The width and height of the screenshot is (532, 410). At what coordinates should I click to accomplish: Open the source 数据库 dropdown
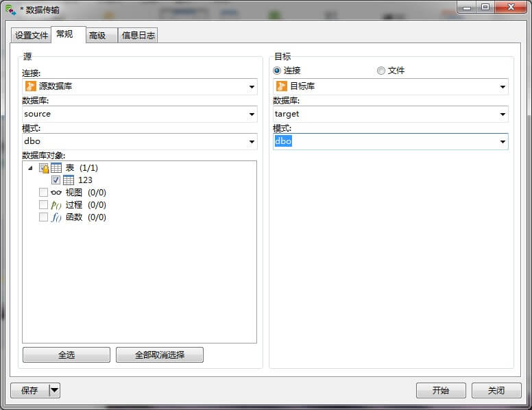point(252,114)
